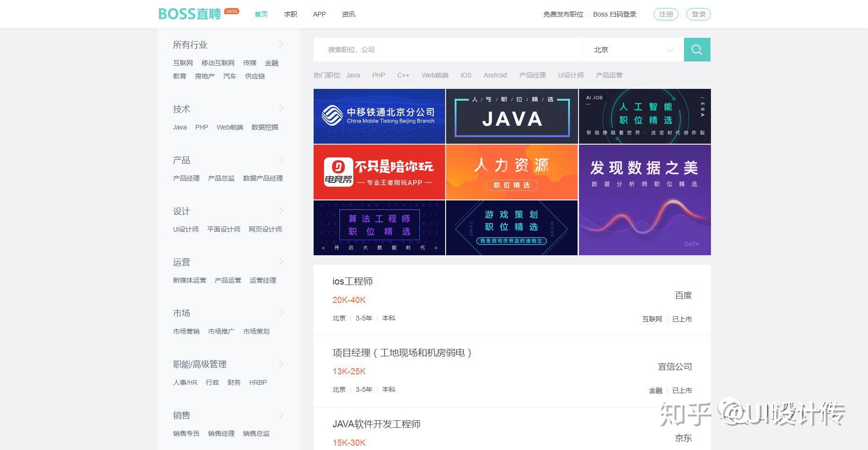The height and width of the screenshot is (450, 868).
Task: Expand the 运营 category chevron
Action: coord(281,261)
